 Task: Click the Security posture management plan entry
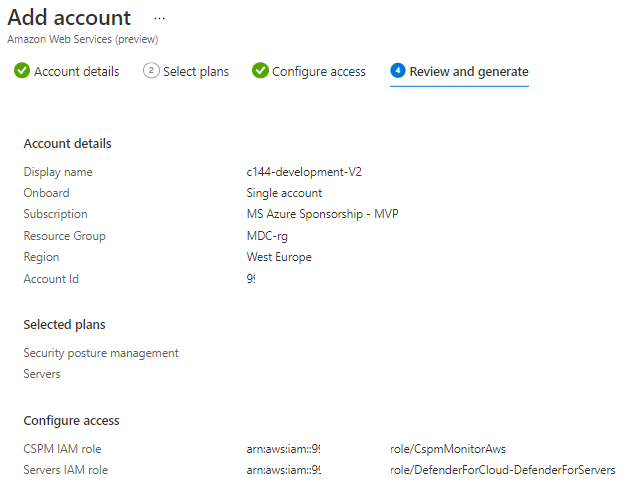[101, 353]
